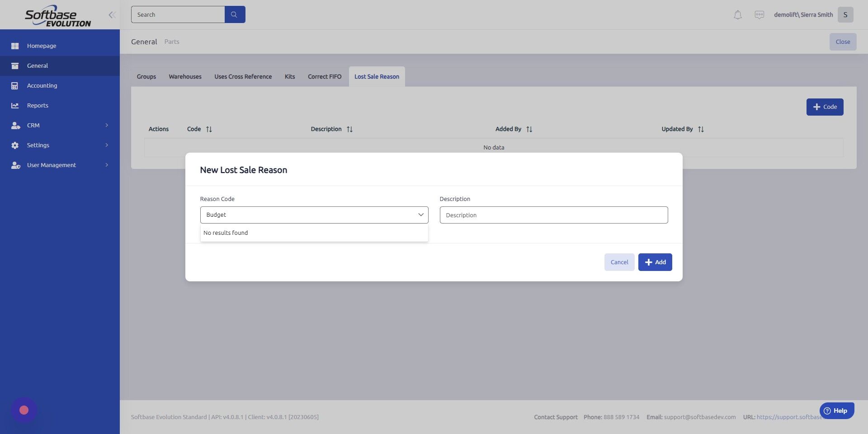
Task: Sort by Updated By column arrows
Action: click(701, 129)
